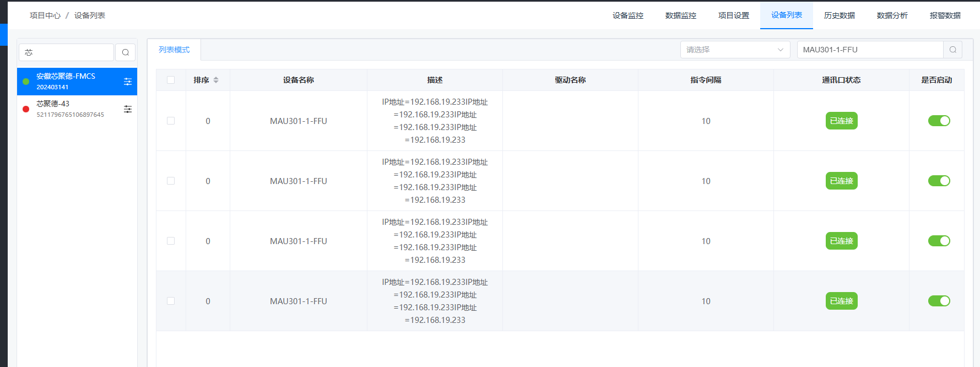Click the 设备名称 column header
Image resolution: width=980 pixels, height=367 pixels.
[x=299, y=80]
